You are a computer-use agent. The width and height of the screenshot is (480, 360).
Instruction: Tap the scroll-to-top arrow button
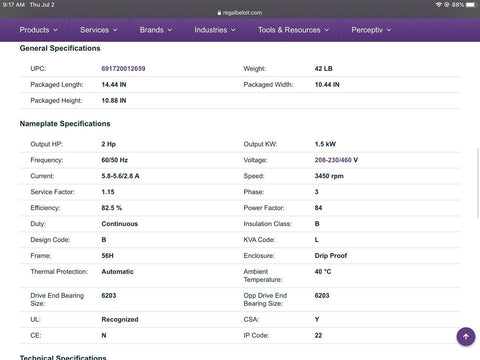(466, 337)
